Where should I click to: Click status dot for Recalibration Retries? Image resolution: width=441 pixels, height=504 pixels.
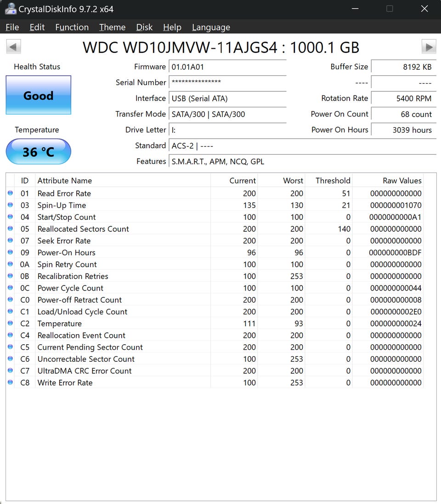click(10, 276)
